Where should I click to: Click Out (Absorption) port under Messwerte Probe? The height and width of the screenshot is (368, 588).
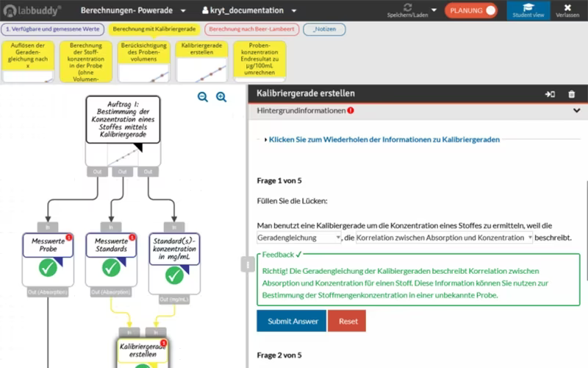48,292
